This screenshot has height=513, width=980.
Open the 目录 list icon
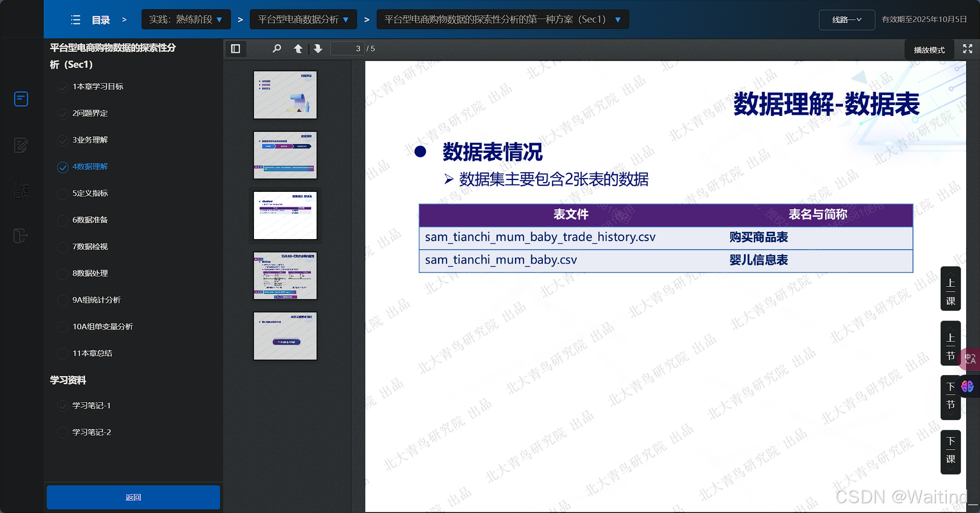pos(75,20)
